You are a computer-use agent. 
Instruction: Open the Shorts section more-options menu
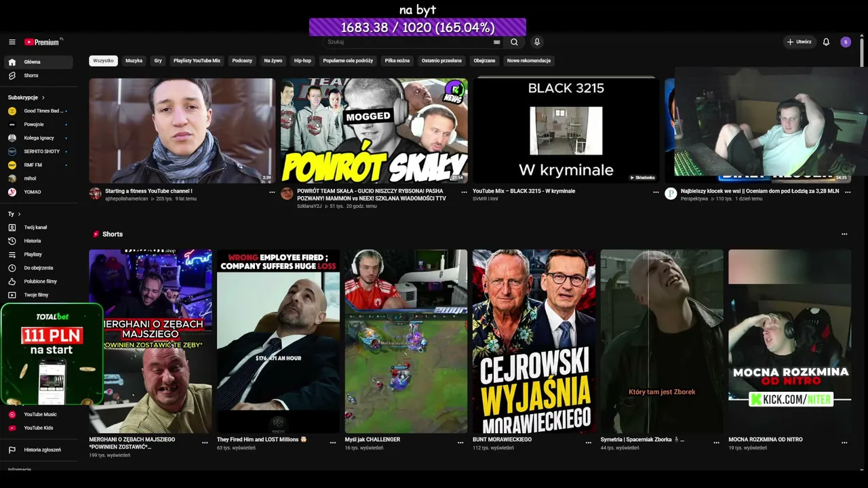coord(844,234)
